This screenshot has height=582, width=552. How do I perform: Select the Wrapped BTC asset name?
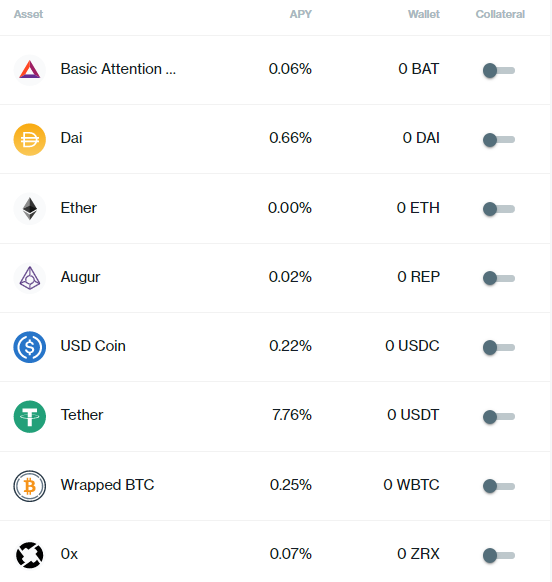(107, 485)
